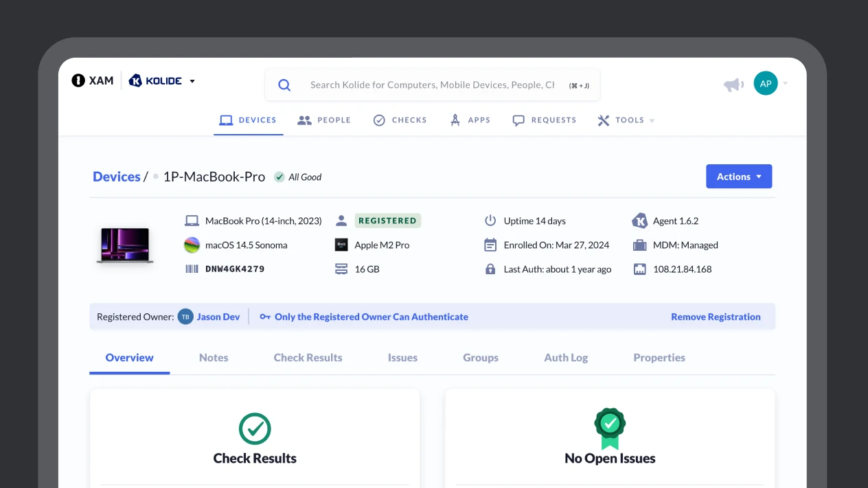
Task: Click the Kolide logo
Action: point(155,80)
